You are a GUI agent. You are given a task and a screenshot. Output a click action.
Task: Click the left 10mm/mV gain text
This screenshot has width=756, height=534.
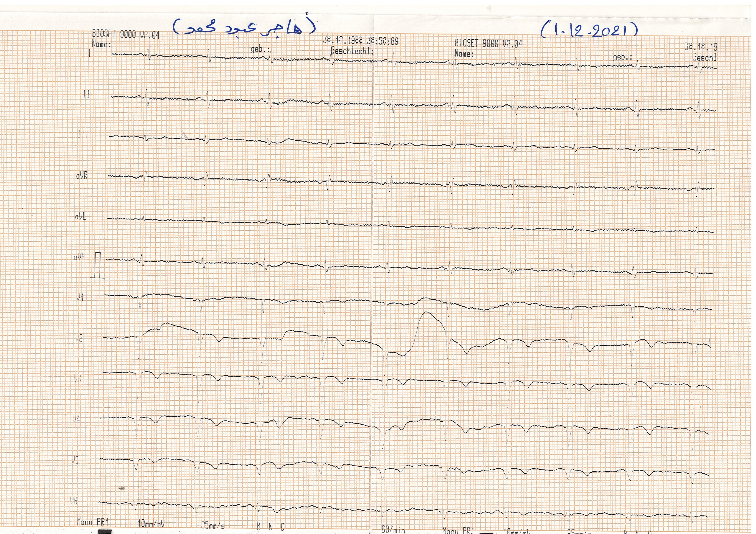(151, 523)
